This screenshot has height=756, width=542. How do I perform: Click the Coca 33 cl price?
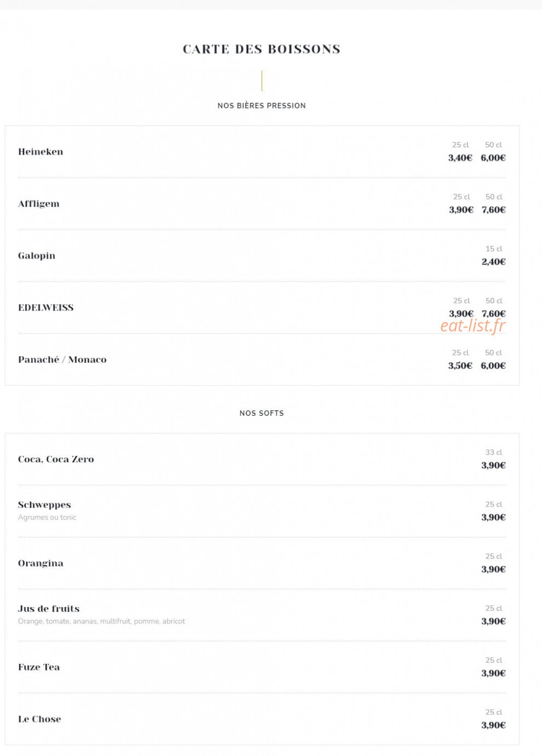point(493,466)
